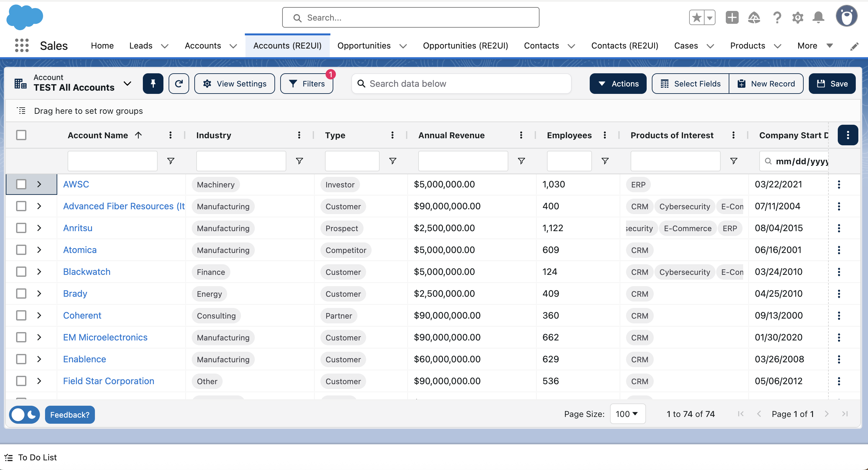The height and width of the screenshot is (470, 868).
Task: Refresh the accounts grid
Action: pos(179,84)
